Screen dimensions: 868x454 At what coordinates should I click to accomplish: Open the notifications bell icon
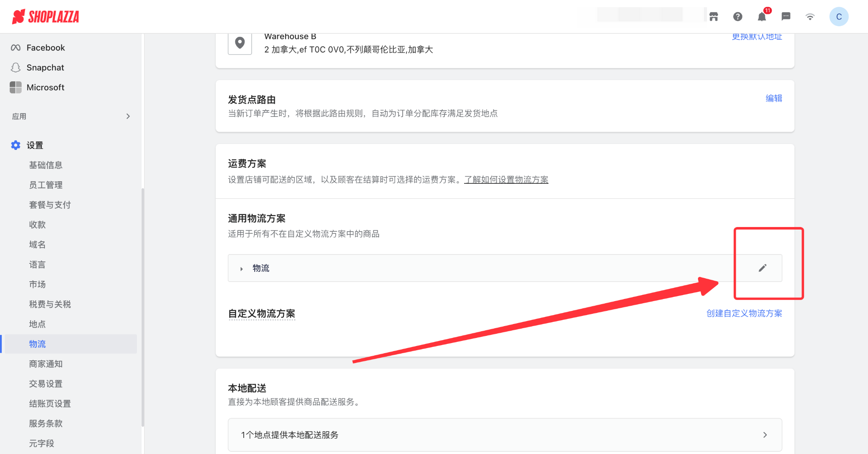pyautogui.click(x=762, y=17)
